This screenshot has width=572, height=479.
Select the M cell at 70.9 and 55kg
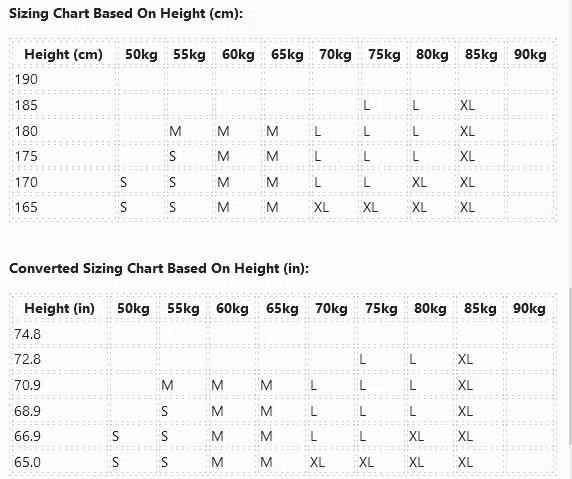167,385
